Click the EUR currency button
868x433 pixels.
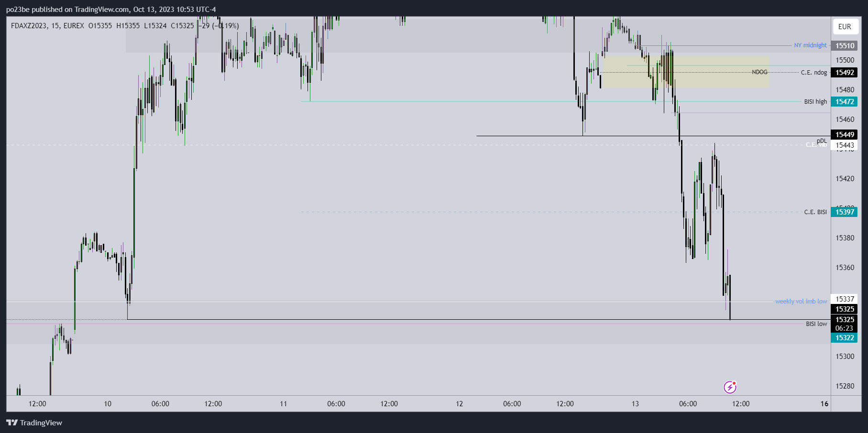click(845, 27)
